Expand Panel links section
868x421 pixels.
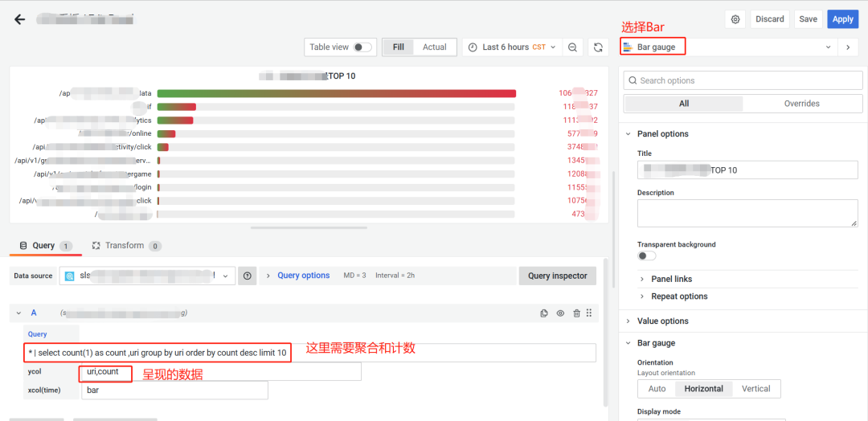[671, 279]
